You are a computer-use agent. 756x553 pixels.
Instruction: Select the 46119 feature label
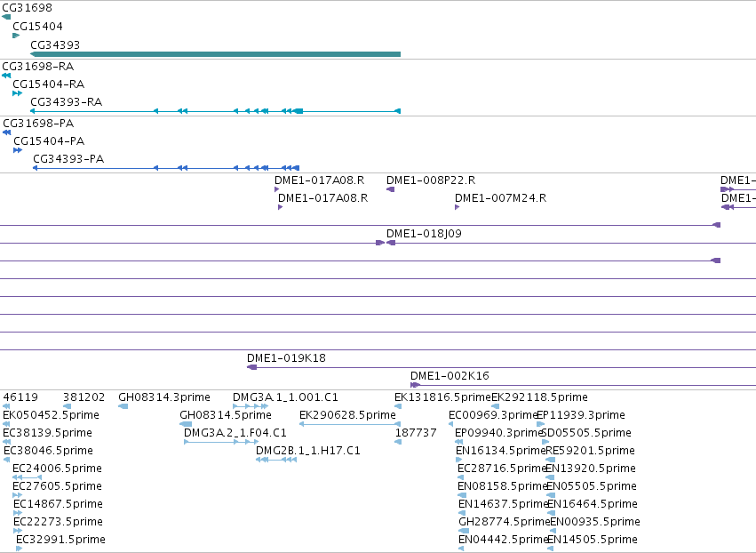[20, 397]
